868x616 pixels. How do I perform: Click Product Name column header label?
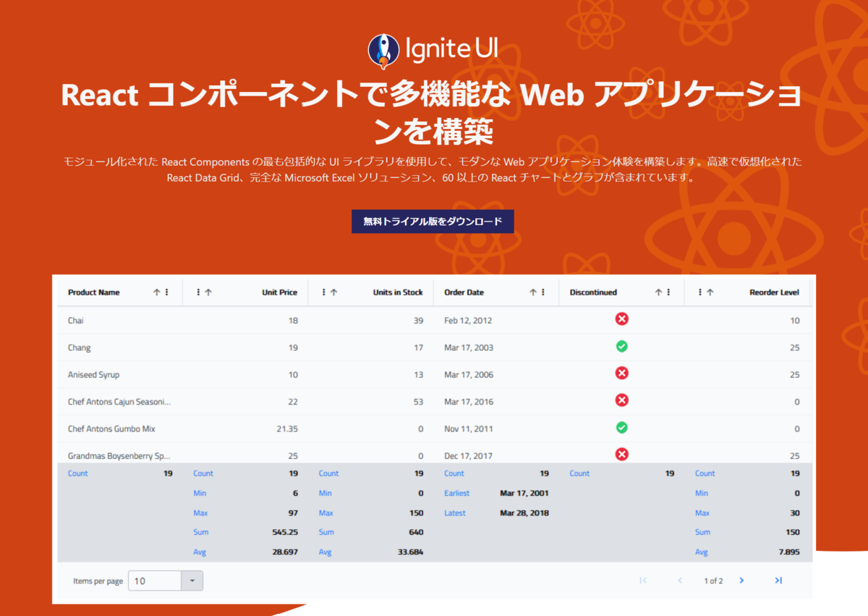(94, 292)
